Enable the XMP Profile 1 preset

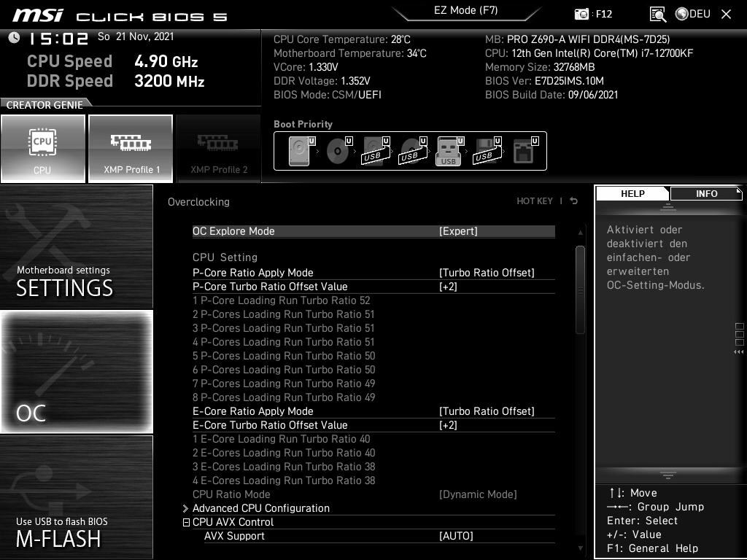(x=130, y=148)
